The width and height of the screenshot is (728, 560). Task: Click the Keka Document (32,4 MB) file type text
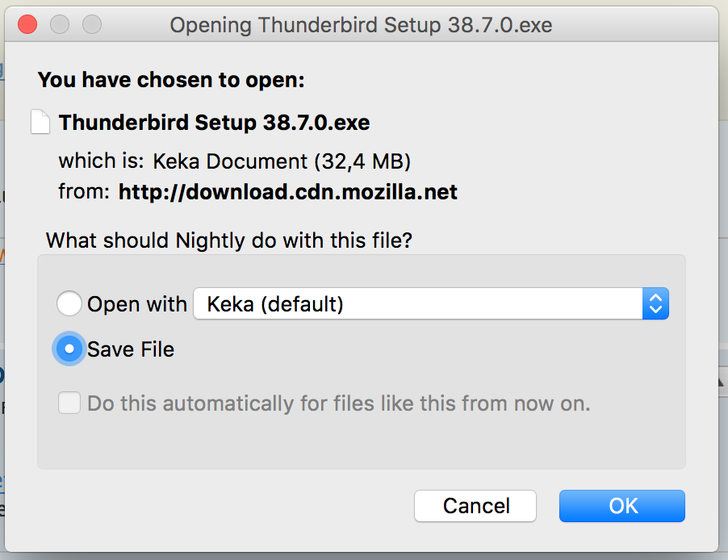pyautogui.click(x=282, y=161)
